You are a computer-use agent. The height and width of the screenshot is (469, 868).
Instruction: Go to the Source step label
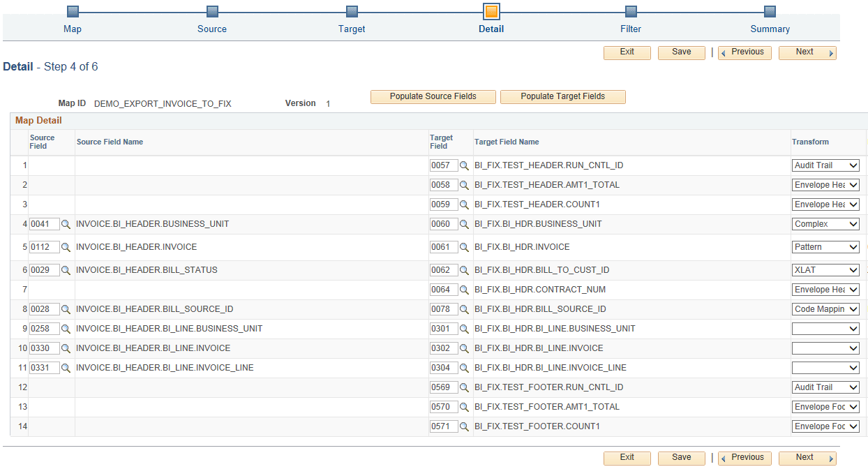(212, 29)
